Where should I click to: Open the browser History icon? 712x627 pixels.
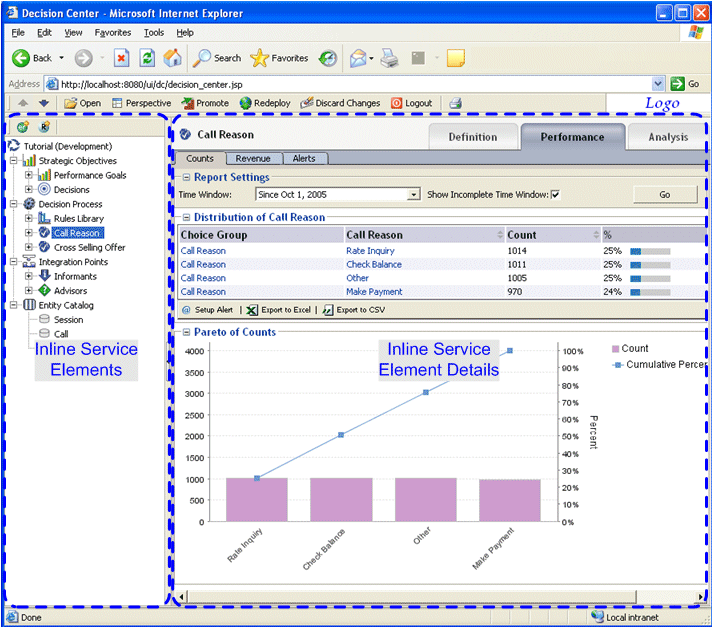point(327,58)
